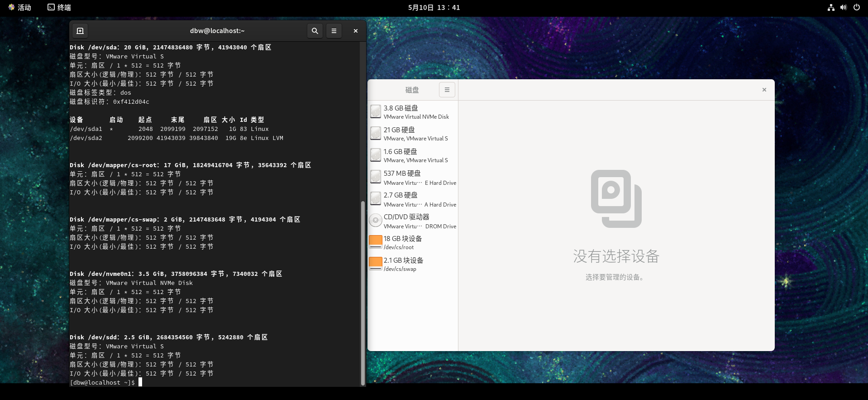Image resolution: width=868 pixels, height=400 pixels.
Task: Open the terminal hamburger menu
Action: pyautogui.click(x=334, y=31)
